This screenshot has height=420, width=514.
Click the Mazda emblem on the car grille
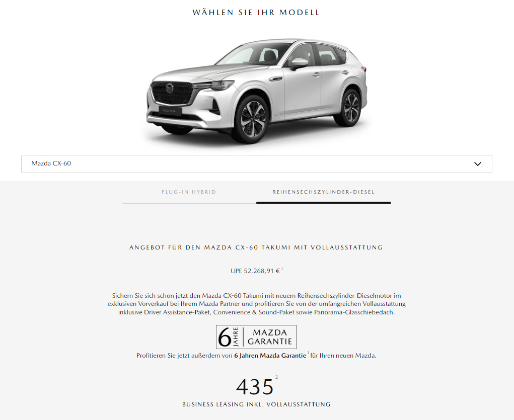click(169, 88)
